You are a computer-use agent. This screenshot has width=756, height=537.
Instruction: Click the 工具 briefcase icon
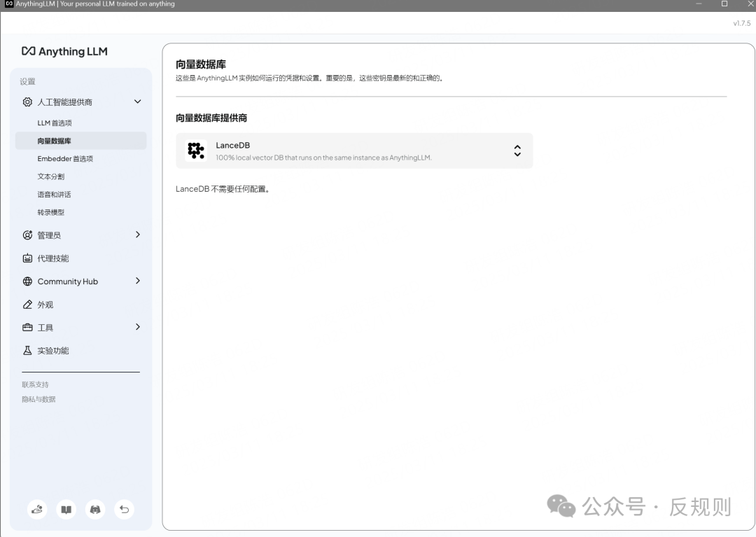pos(27,327)
